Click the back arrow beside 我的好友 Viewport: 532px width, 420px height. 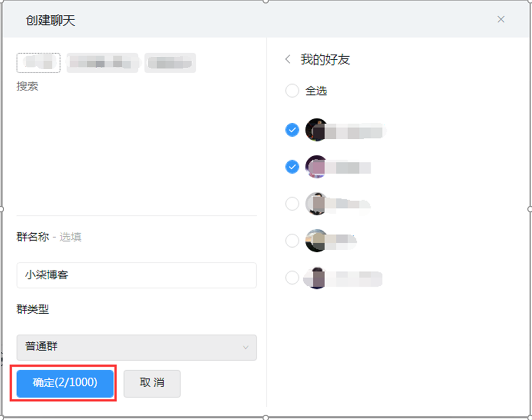[288, 59]
